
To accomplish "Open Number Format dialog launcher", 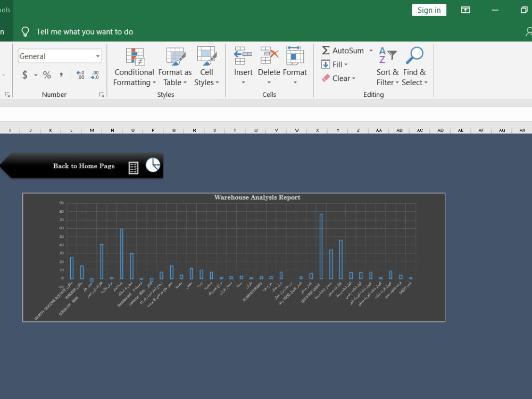I will coord(102,95).
